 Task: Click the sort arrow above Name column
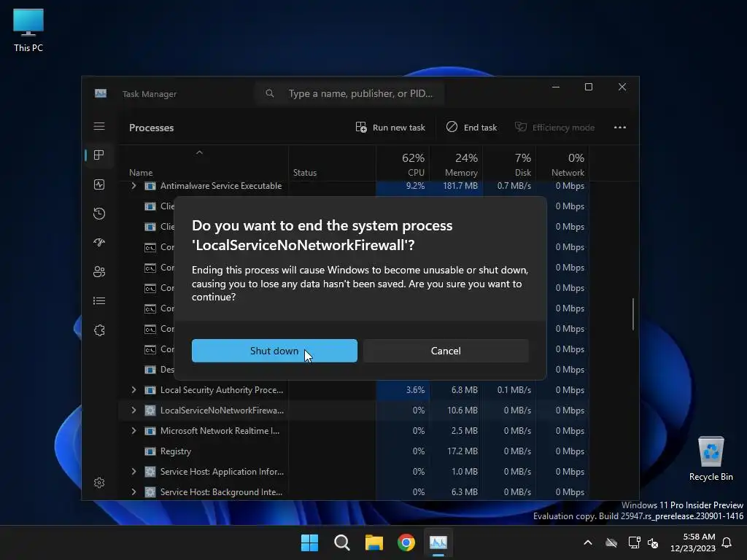coord(200,152)
